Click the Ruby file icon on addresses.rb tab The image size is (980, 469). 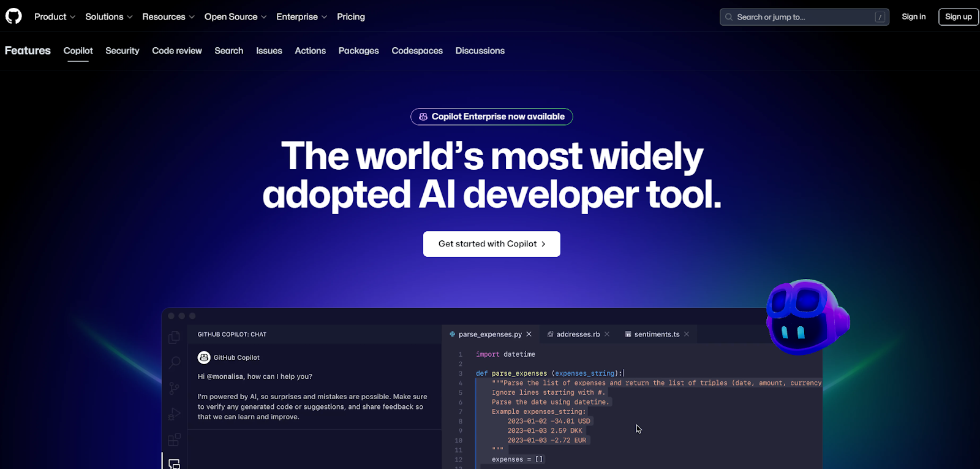coord(550,334)
